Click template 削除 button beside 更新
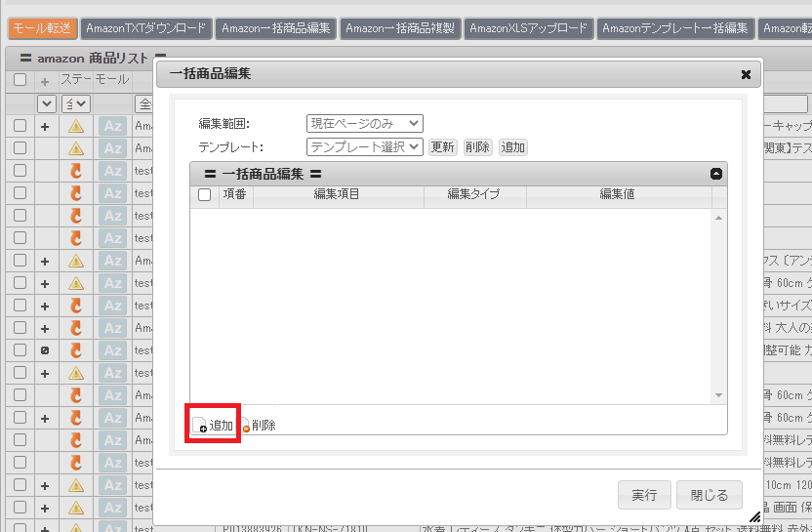Viewport: 812px width, 532px height. pyautogui.click(x=477, y=147)
